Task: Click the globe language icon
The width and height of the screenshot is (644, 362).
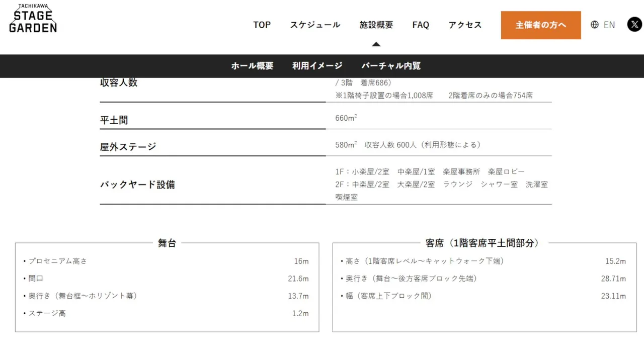Action: 595,25
